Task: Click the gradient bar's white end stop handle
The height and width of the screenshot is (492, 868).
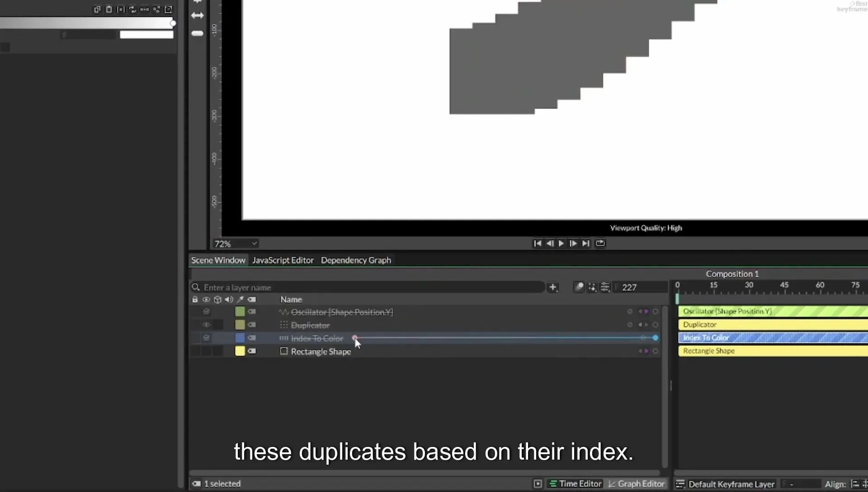Action: pyautogui.click(x=173, y=23)
